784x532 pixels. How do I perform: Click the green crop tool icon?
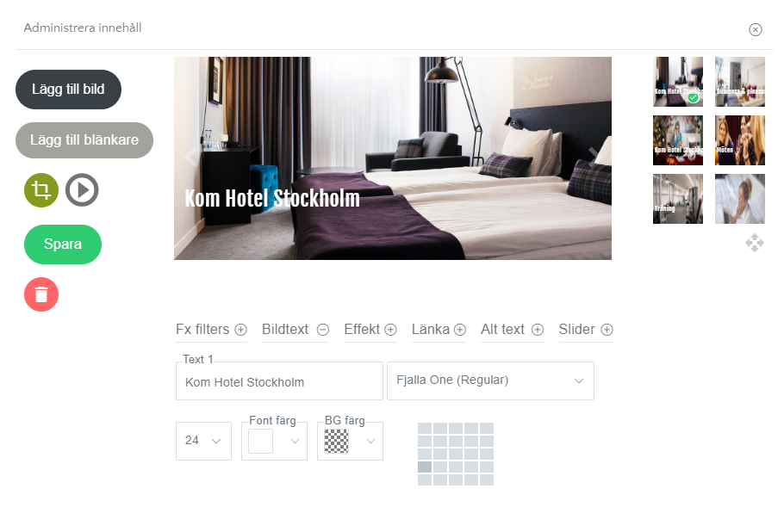pyautogui.click(x=41, y=190)
